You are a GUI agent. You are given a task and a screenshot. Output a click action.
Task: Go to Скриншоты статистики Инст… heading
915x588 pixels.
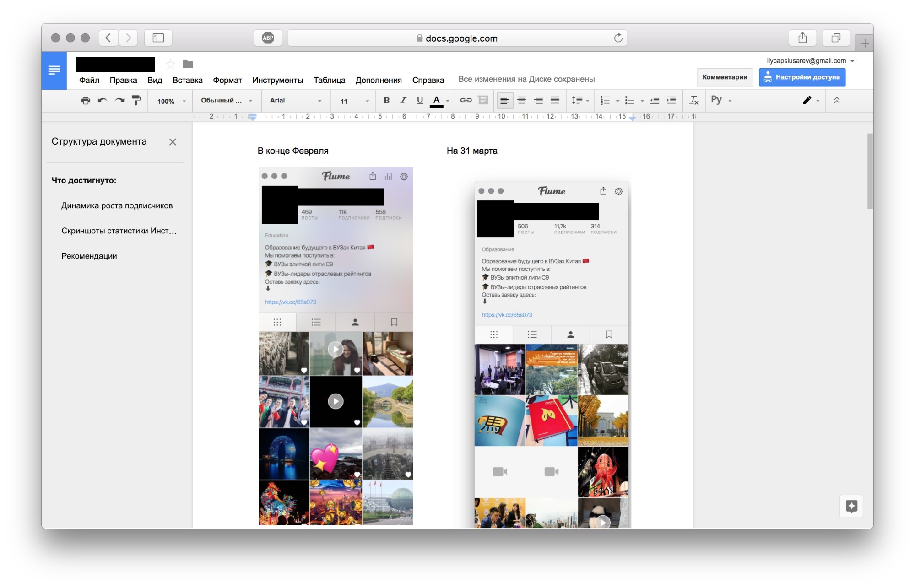[119, 231]
